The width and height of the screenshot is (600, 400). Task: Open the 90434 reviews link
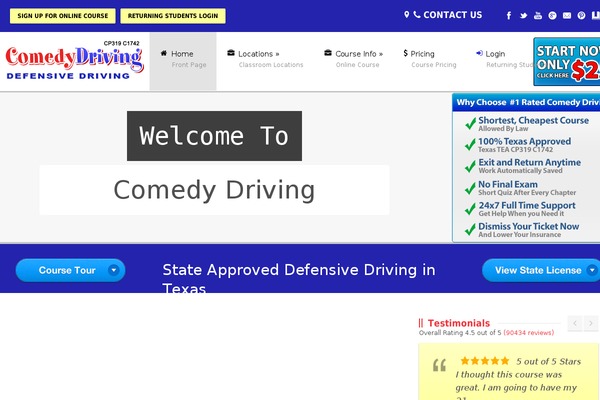pos(528,333)
